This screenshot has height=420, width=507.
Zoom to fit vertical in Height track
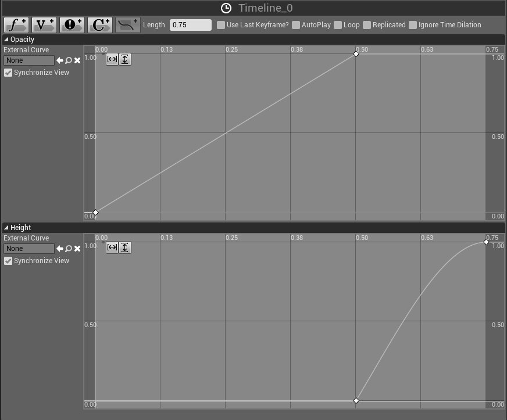(125, 247)
